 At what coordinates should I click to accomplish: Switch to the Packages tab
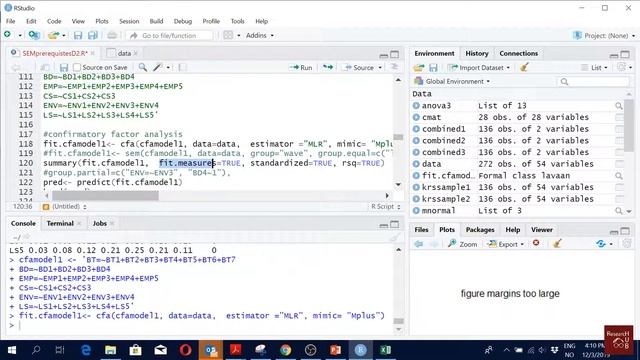[x=480, y=230]
